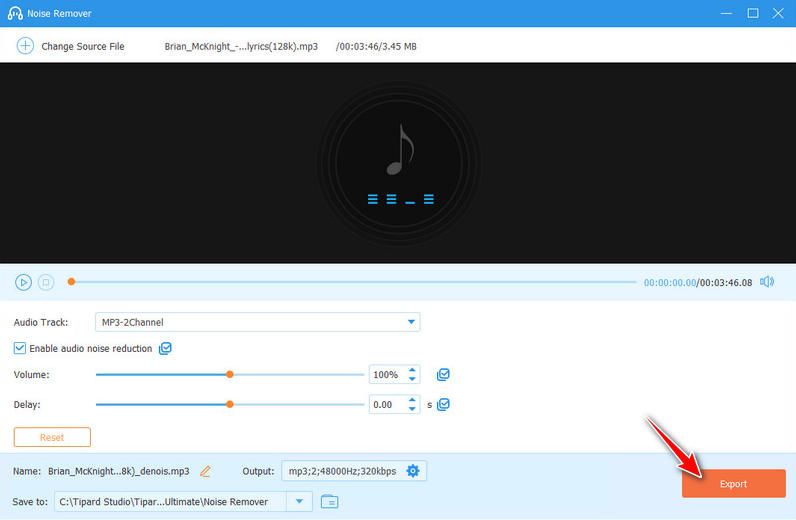Image resolution: width=796 pixels, height=520 pixels.
Task: Mute using the speaker volume icon
Action: (x=767, y=282)
